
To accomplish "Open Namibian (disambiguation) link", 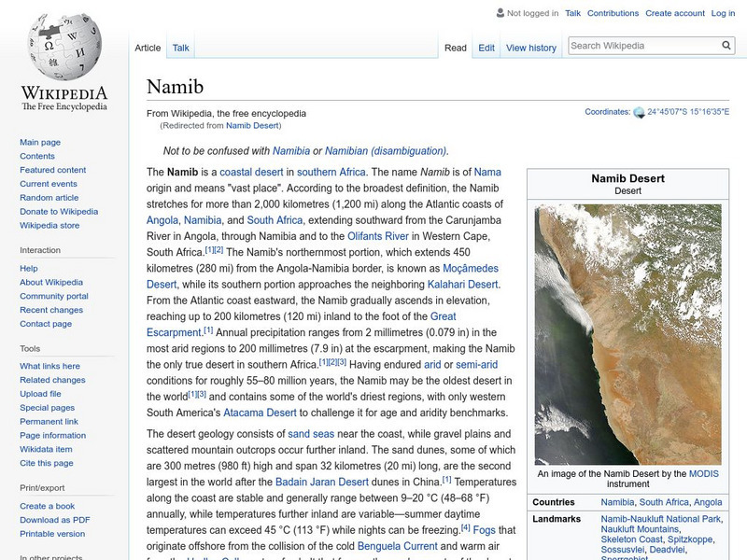I will (x=386, y=151).
